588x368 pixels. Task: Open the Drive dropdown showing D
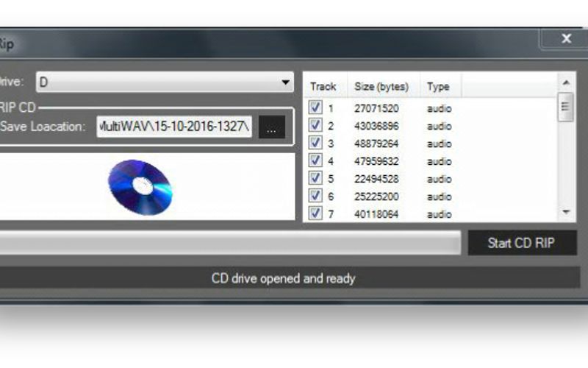click(165, 82)
